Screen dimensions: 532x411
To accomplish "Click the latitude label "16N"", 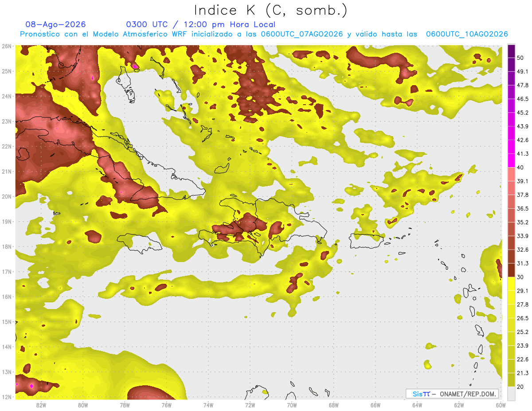I will pos(6,297).
